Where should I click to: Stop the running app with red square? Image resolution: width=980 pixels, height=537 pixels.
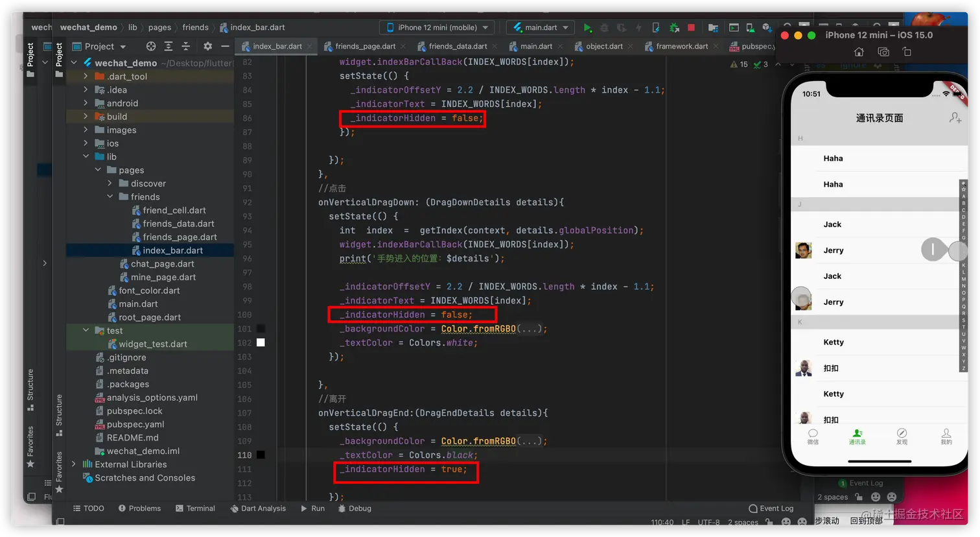coord(691,28)
